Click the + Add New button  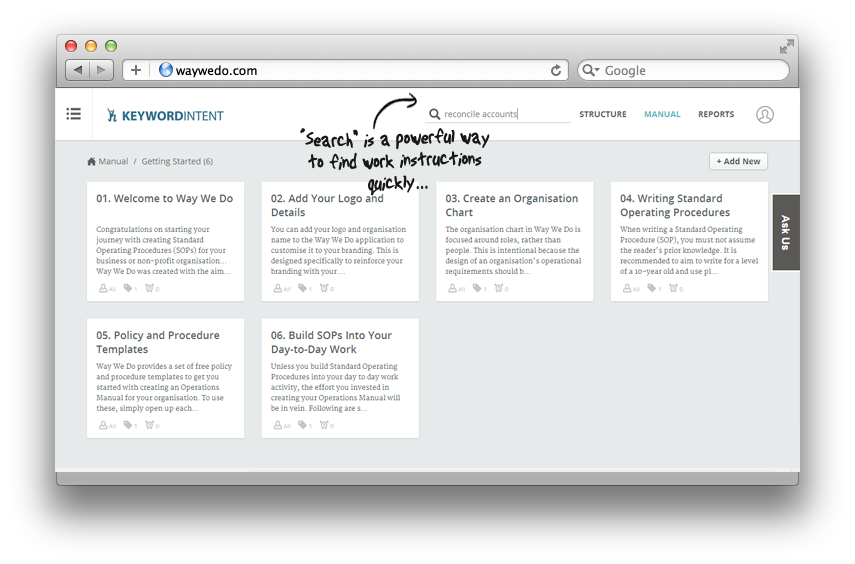pyautogui.click(x=738, y=161)
